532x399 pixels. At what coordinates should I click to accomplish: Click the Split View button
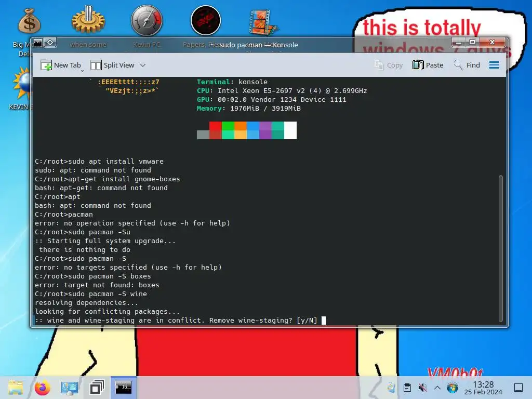point(112,65)
